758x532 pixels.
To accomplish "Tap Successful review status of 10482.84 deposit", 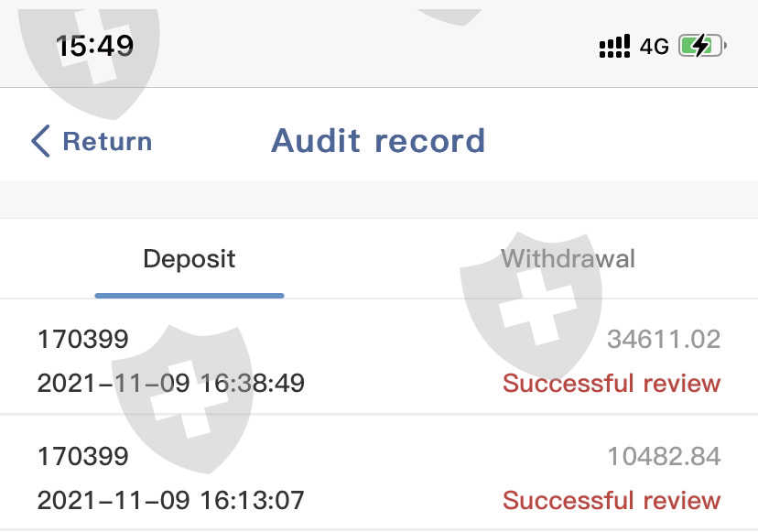I will tap(612, 501).
